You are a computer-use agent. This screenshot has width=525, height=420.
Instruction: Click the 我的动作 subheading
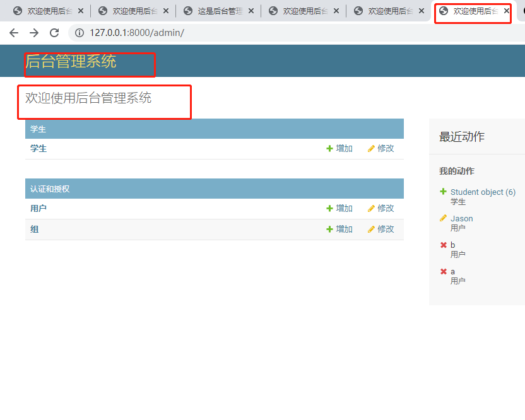[x=457, y=171]
